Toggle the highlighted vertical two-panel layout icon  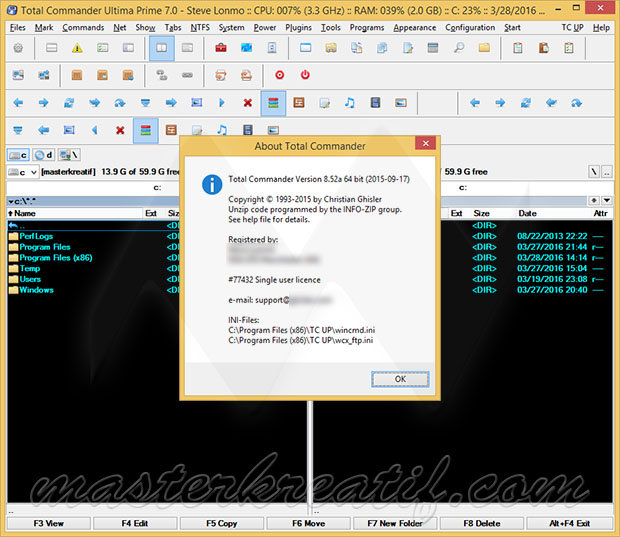click(x=162, y=48)
